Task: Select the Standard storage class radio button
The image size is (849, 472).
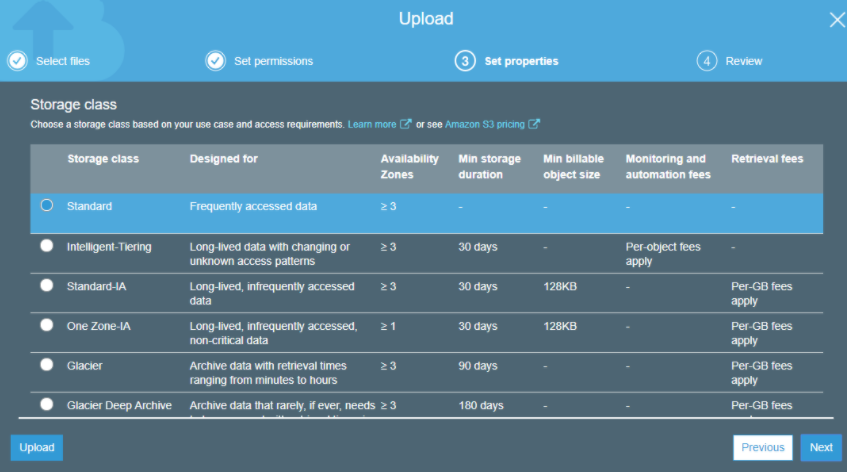Action: [47, 205]
